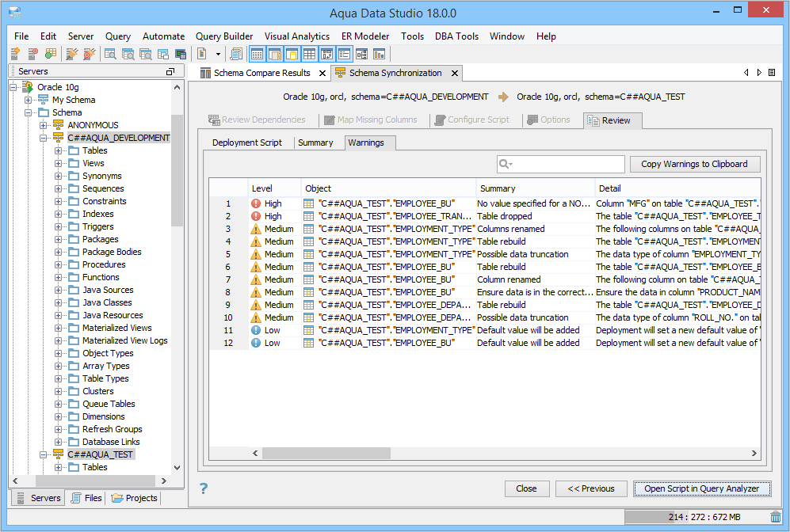Screen dimensions: 790x532
Task: Click the Disconnect plug icon with red minus
Action: coord(90,54)
